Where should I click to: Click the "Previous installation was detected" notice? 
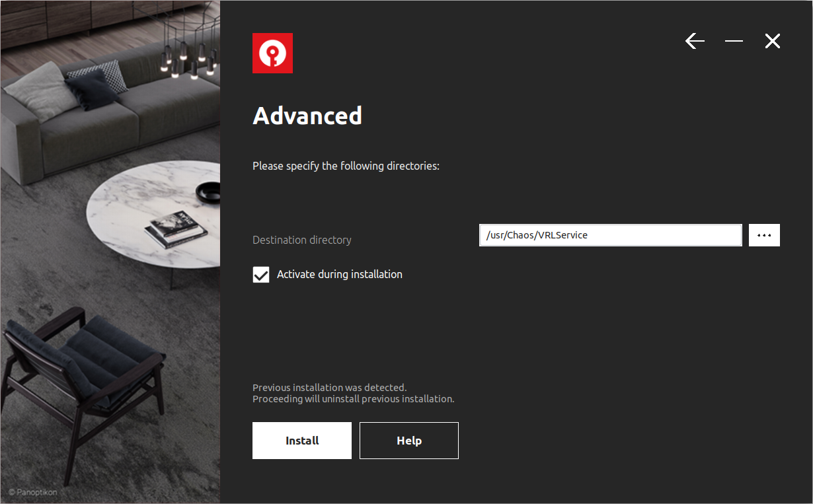(x=329, y=388)
